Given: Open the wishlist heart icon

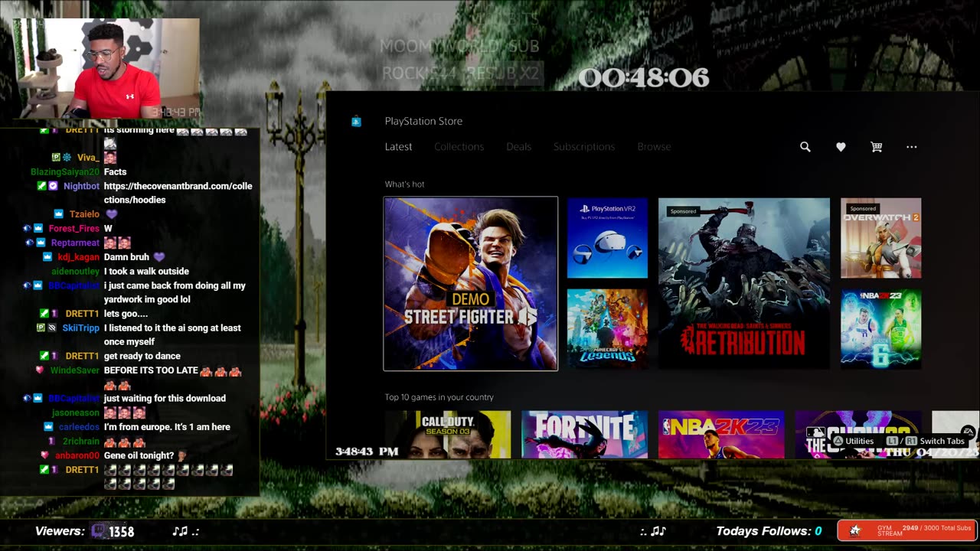Looking at the screenshot, I should click(x=841, y=147).
